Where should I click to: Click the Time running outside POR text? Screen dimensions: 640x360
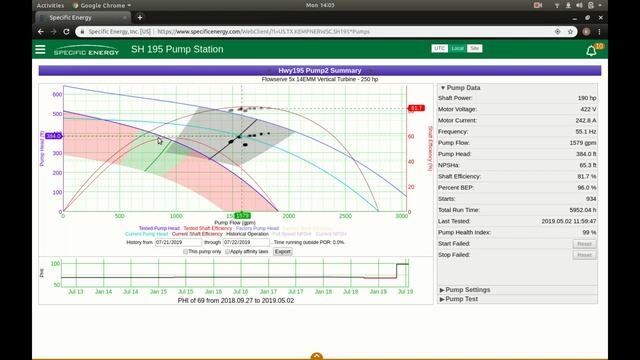309,242
